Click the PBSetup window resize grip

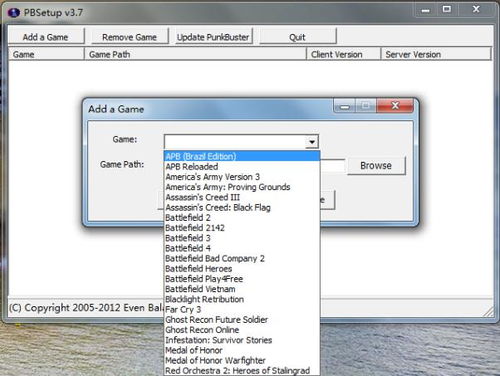click(489, 311)
